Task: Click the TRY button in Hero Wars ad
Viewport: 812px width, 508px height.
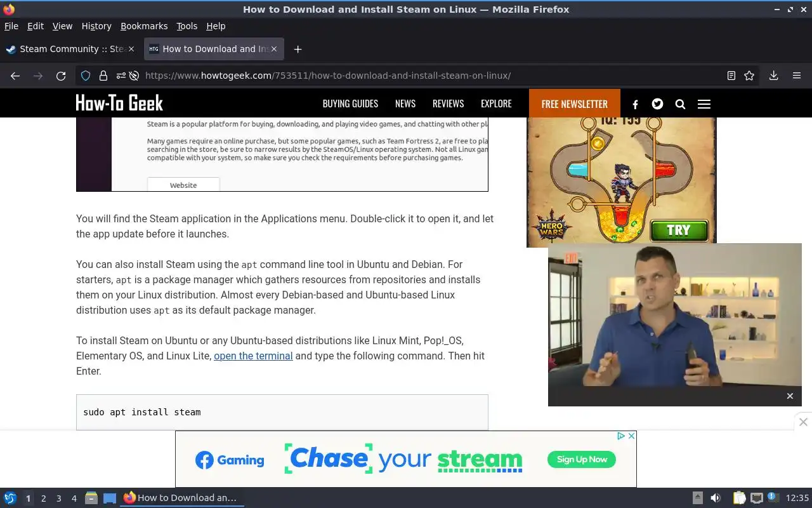Action: point(679,230)
